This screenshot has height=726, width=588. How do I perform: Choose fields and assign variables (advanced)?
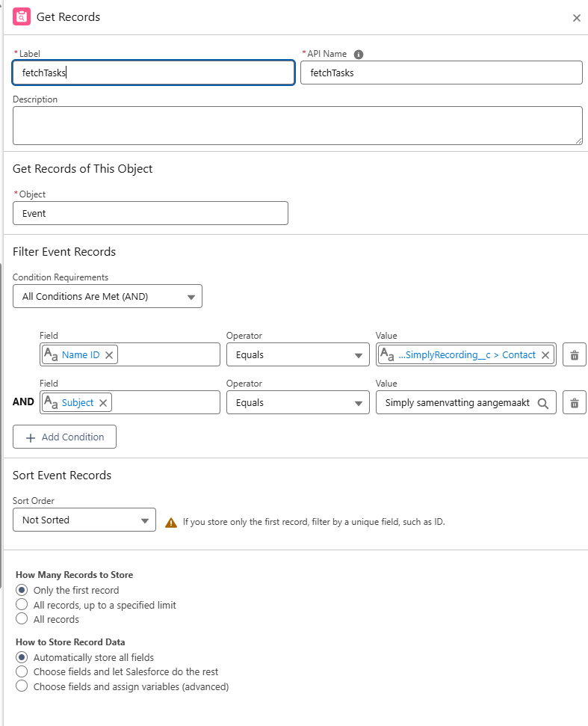point(22,686)
